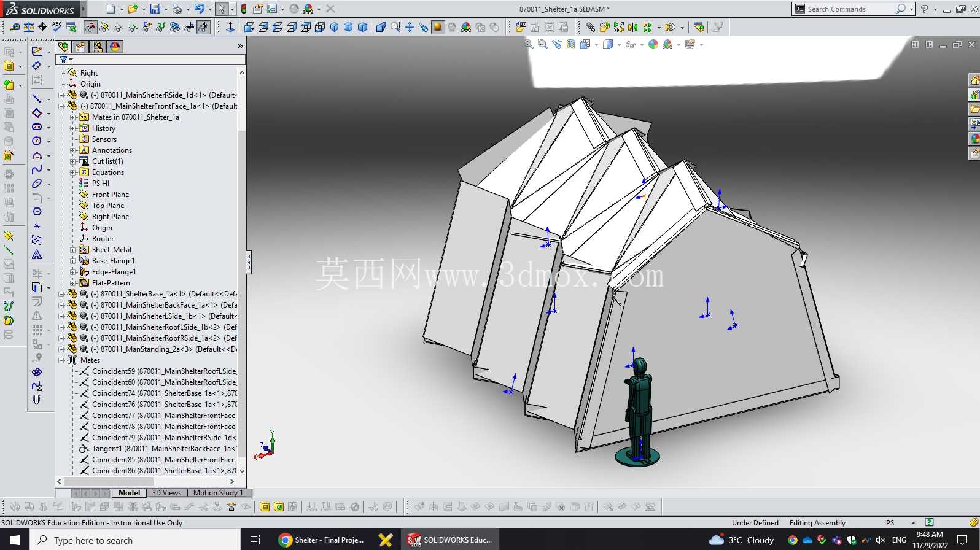
Task: Toggle the Select arrow tool
Action: coord(221,9)
